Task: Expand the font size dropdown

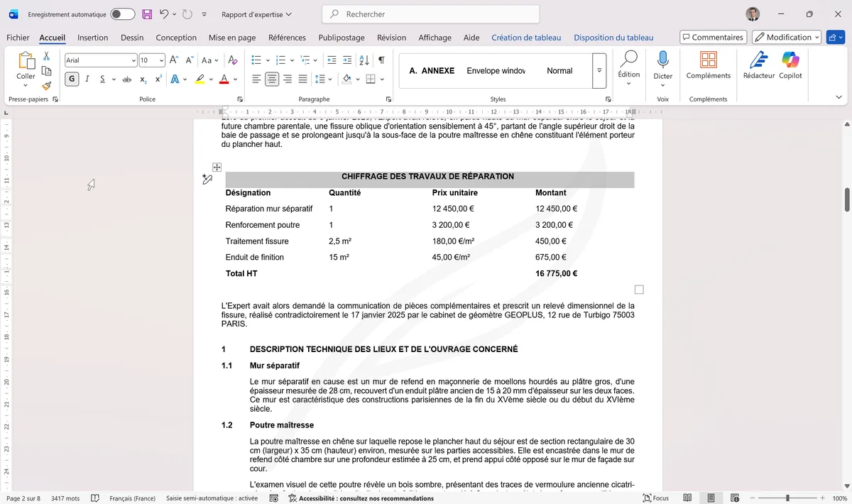Action: (161, 60)
